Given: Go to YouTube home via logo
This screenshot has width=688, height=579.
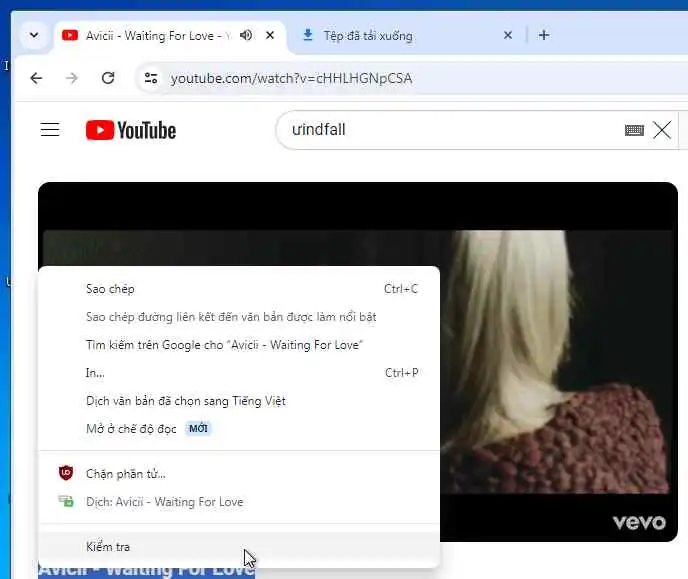Looking at the screenshot, I should tap(131, 130).
